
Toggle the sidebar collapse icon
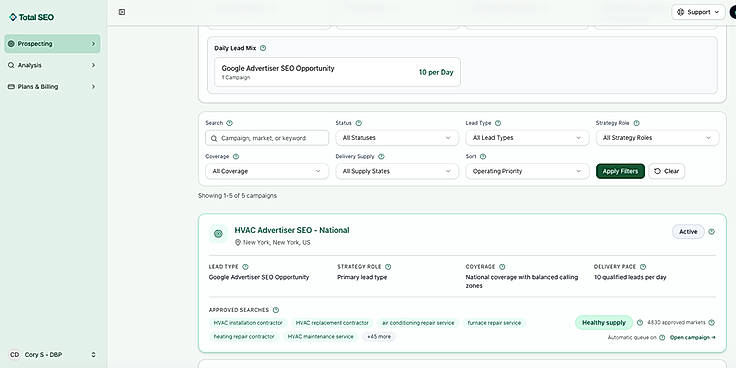pos(122,12)
